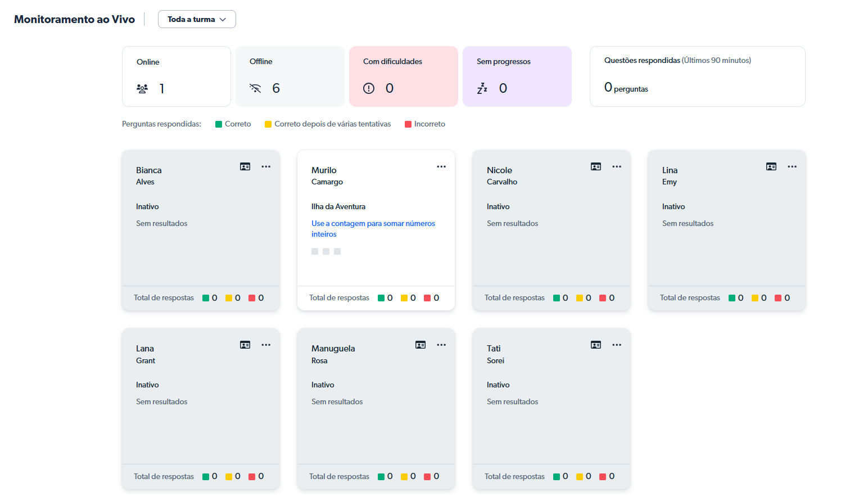Screen dimensions: 868x501
Task: Click Bianca Alves's student profile card icon
Action: [x=245, y=166]
